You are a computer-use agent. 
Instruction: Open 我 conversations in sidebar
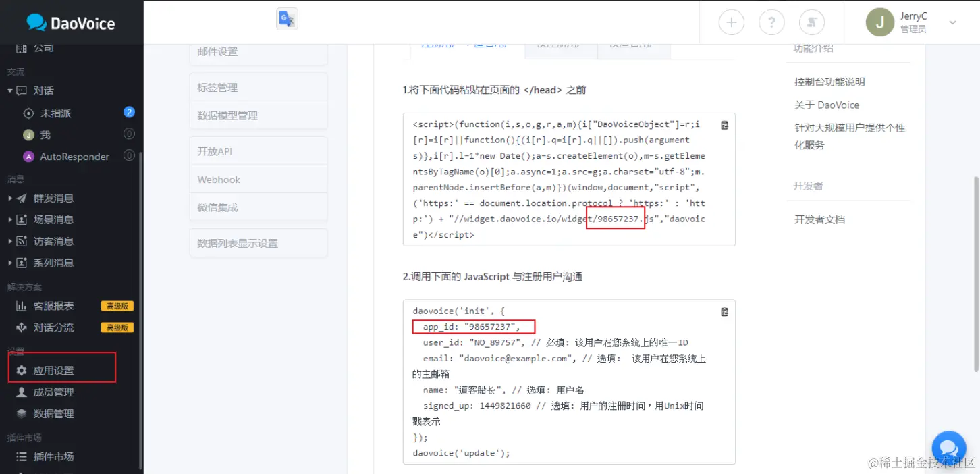click(x=45, y=135)
